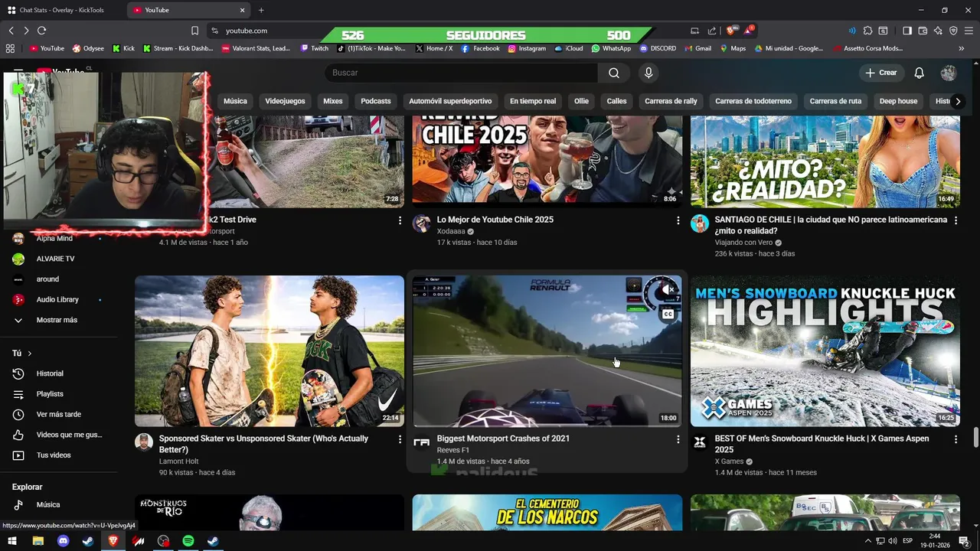Open options menu for Knuckle Huck video
Viewport: 980px width, 551px height.
955,439
